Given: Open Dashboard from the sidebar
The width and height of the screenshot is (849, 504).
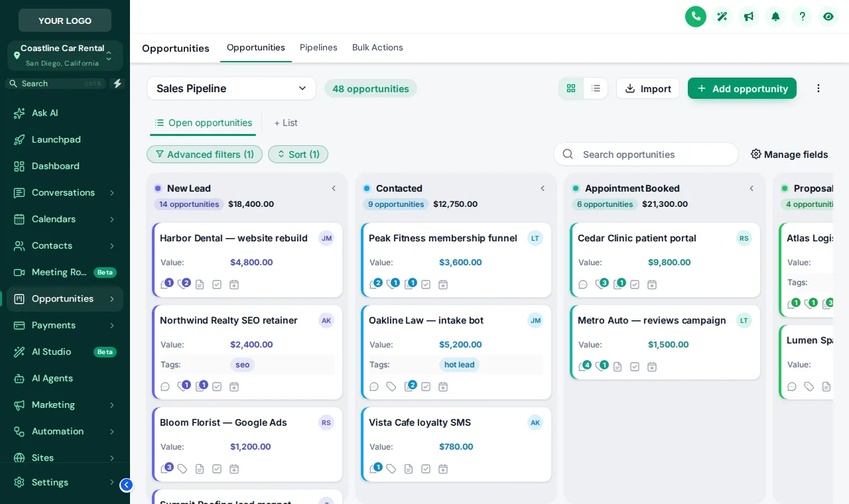Looking at the screenshot, I should [x=65, y=166].
